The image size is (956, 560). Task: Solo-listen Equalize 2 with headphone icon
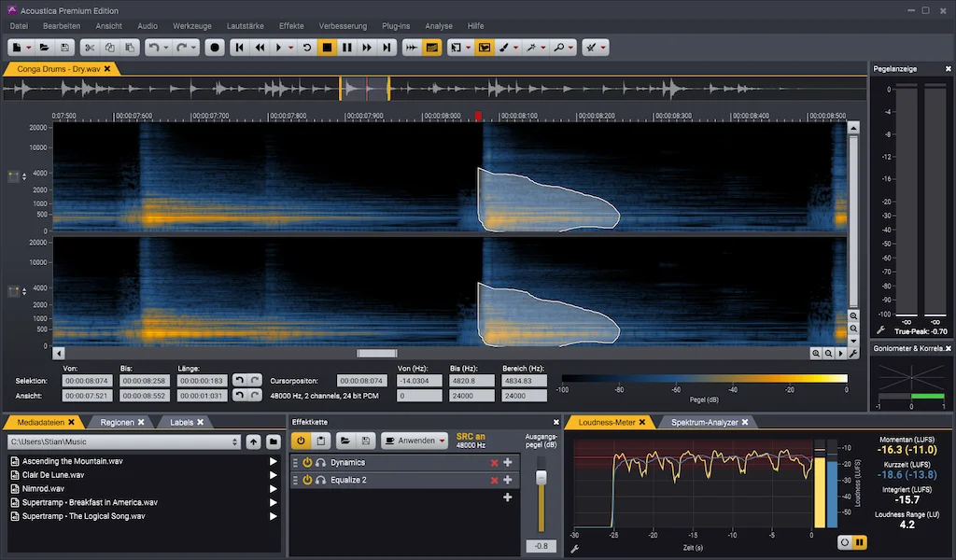click(321, 480)
